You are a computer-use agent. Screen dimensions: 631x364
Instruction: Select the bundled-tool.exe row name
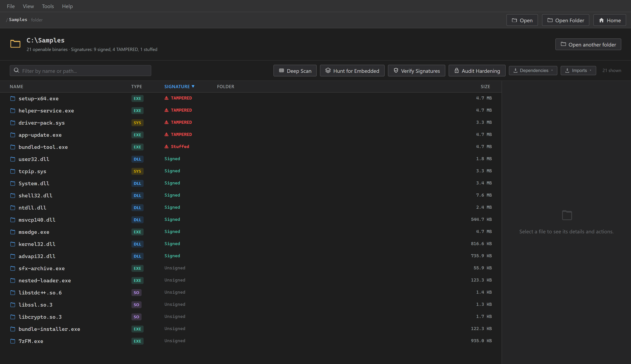coord(43,147)
